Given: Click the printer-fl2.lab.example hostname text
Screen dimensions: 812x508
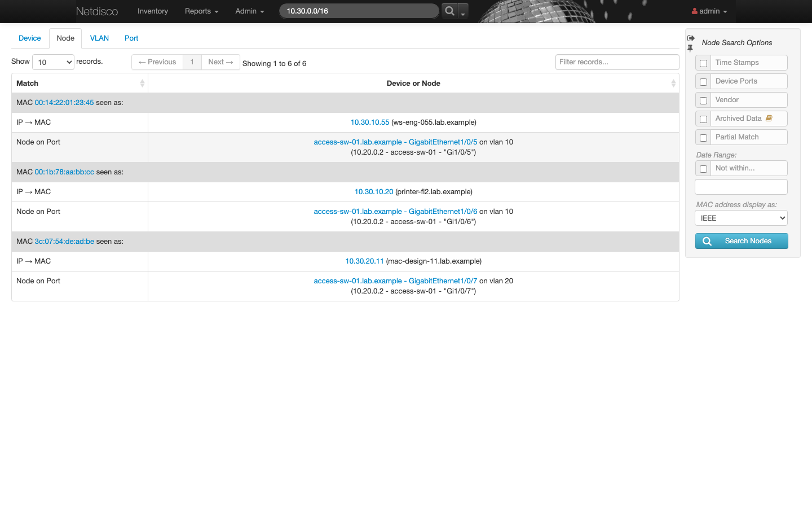Looking at the screenshot, I should tap(434, 192).
